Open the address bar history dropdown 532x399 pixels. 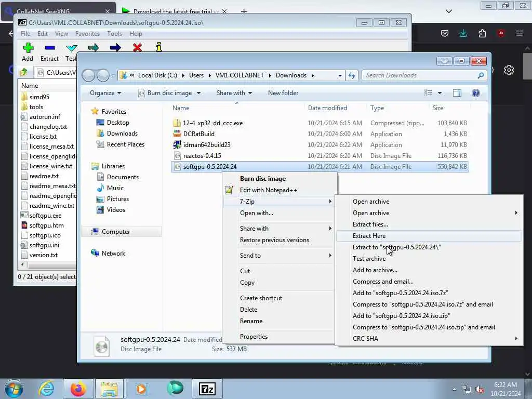click(340, 76)
